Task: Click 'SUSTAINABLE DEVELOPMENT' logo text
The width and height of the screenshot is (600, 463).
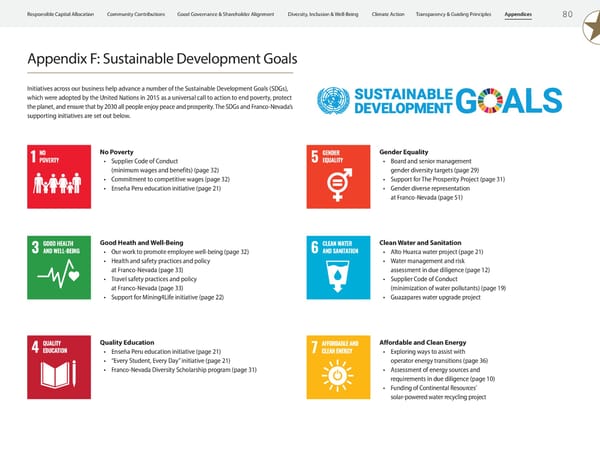Action: pyautogui.click(x=403, y=101)
